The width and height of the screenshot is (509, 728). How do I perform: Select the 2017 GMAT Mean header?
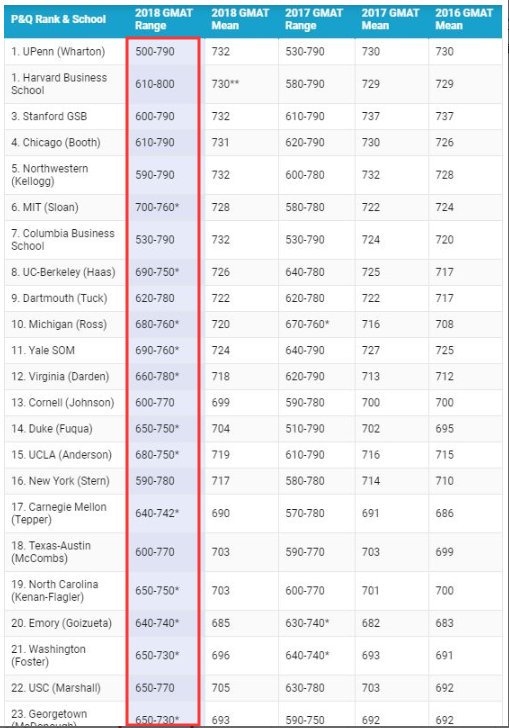tap(391, 20)
